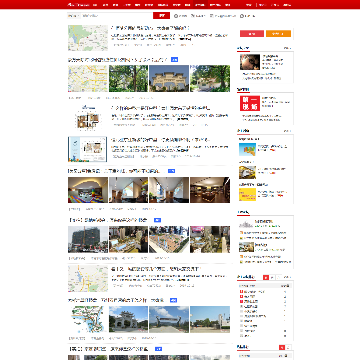Focus the search text input field
This screenshot has height=360, width=360.
point(117,16)
